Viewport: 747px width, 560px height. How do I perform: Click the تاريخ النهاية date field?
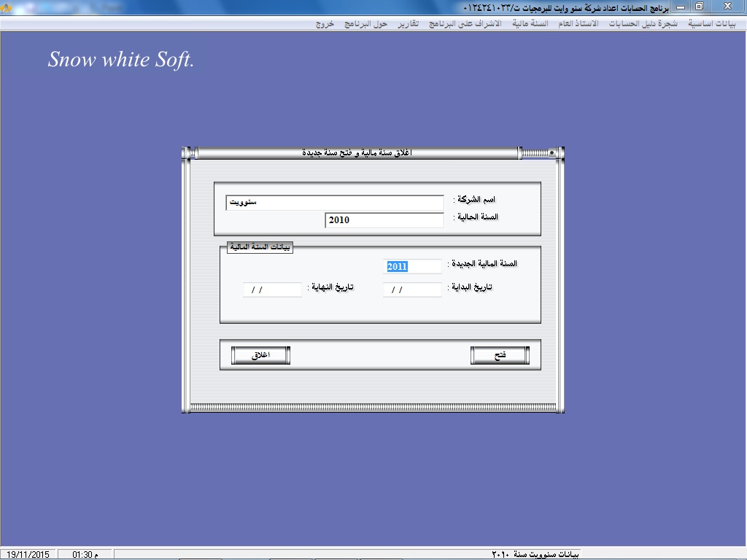pyautogui.click(x=272, y=290)
